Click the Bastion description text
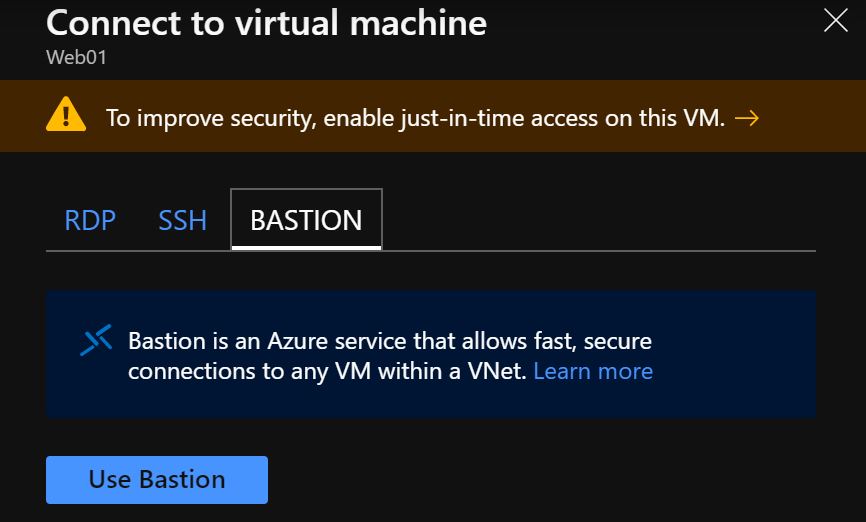 click(390, 356)
